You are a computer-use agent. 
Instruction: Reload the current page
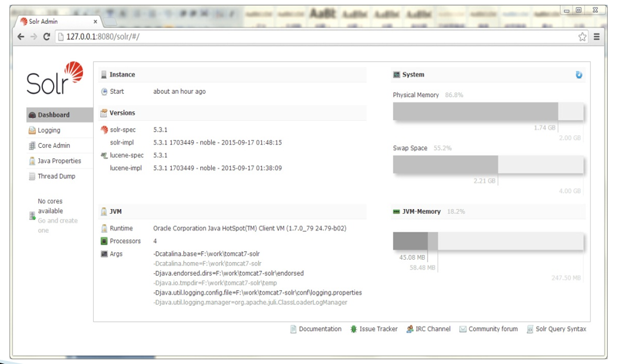click(x=47, y=36)
